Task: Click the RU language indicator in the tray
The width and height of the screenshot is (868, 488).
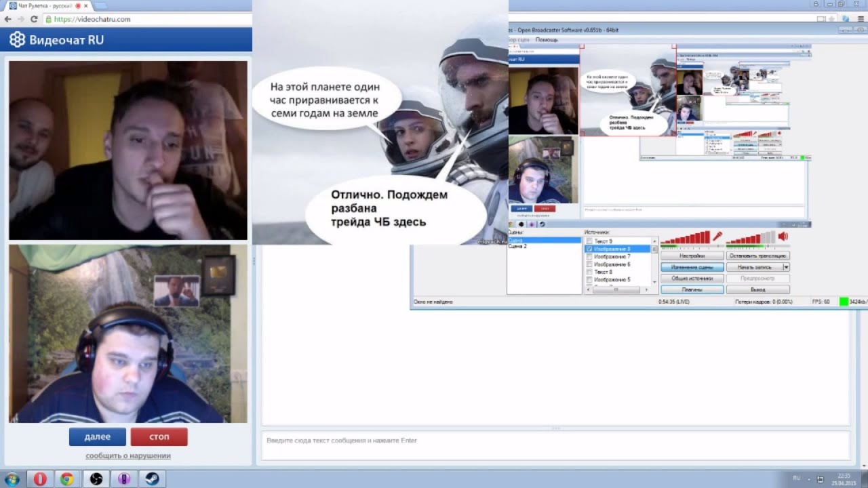Action: [x=797, y=479]
